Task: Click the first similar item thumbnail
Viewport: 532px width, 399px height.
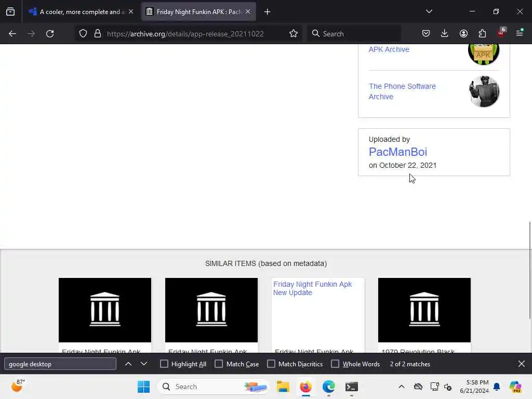Action: [105, 310]
